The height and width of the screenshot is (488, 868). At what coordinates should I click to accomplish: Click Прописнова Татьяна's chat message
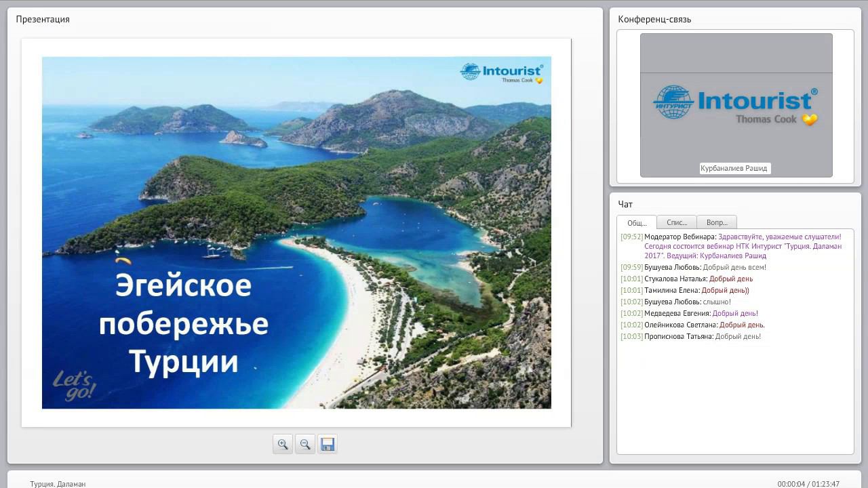click(691, 336)
